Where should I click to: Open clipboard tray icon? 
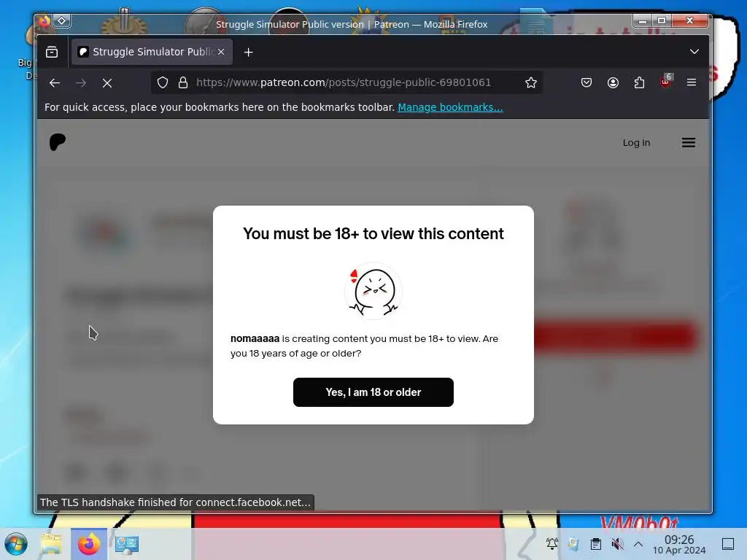[595, 544]
